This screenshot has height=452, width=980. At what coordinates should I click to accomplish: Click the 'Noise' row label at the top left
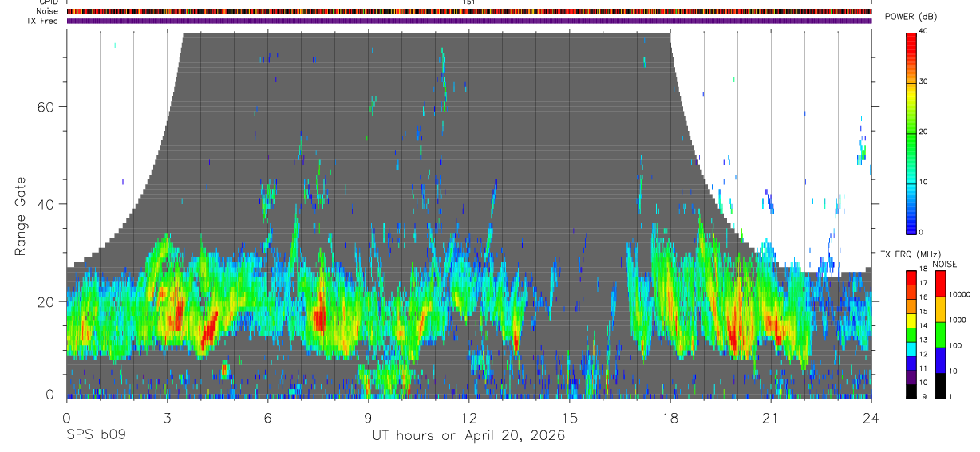pos(47,11)
